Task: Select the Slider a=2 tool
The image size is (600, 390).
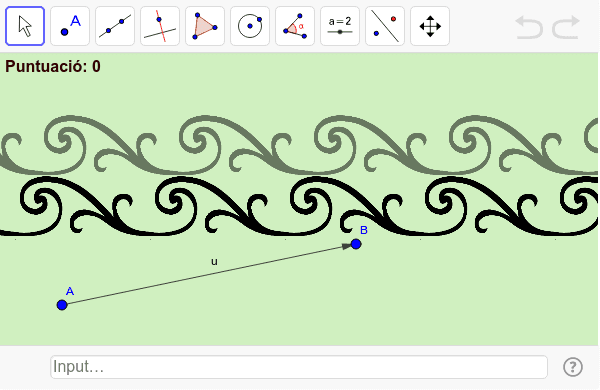Action: coord(340,26)
